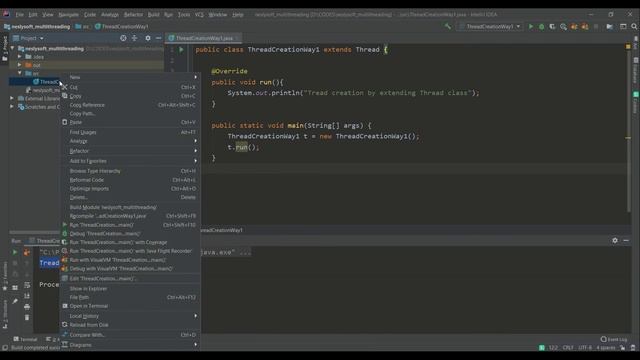Image resolution: width=640 pixels, height=360 pixels.
Task: Choose Cut from the context menu
Action: tap(130, 87)
